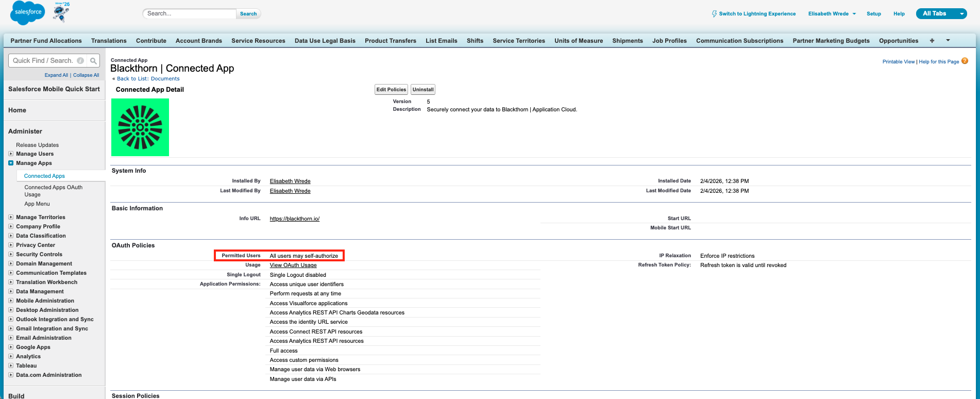980x399 pixels.
Task: Open App Menu sidebar item
Action: (x=37, y=204)
